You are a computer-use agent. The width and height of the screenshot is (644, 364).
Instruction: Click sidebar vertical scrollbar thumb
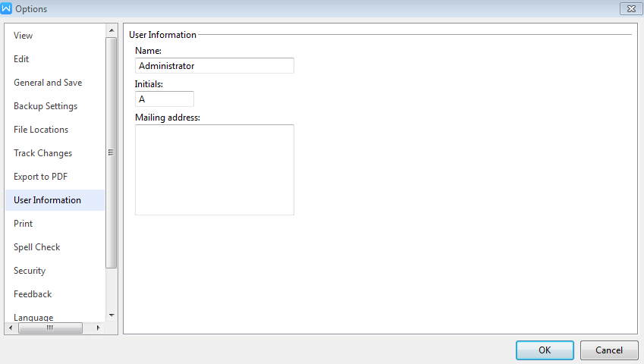click(111, 152)
